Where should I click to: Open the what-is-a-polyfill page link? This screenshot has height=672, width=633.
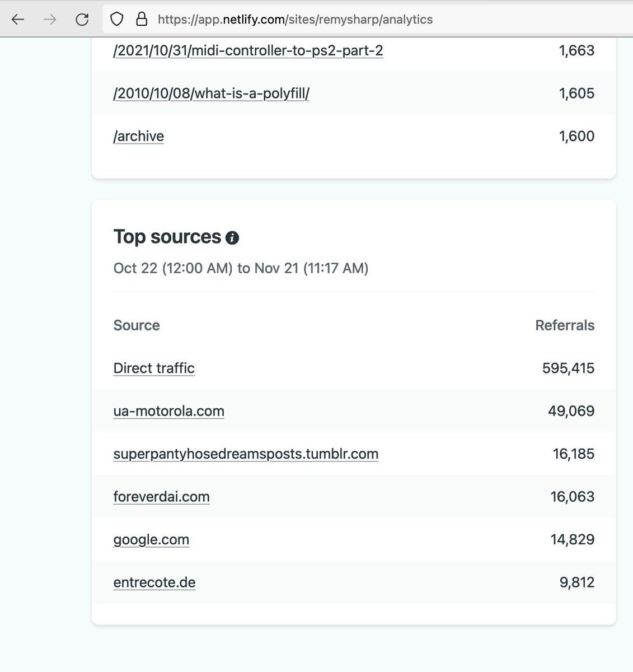click(x=211, y=93)
